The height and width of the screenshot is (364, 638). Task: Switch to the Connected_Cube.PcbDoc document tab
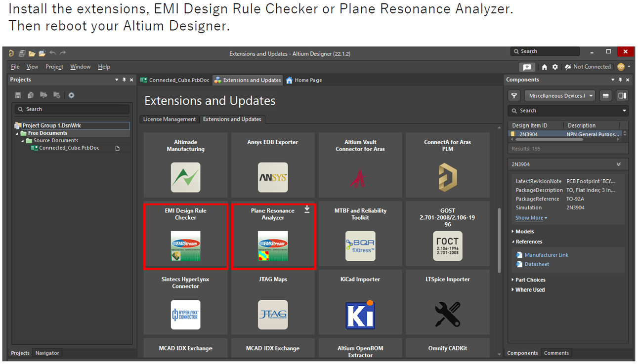[x=175, y=80]
